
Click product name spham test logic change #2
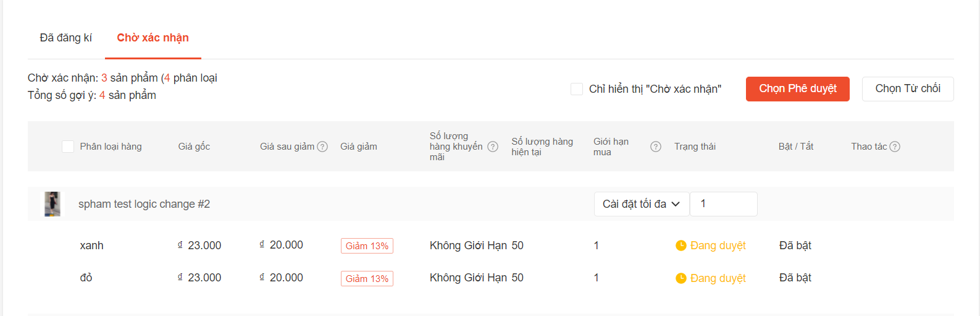coord(144,204)
